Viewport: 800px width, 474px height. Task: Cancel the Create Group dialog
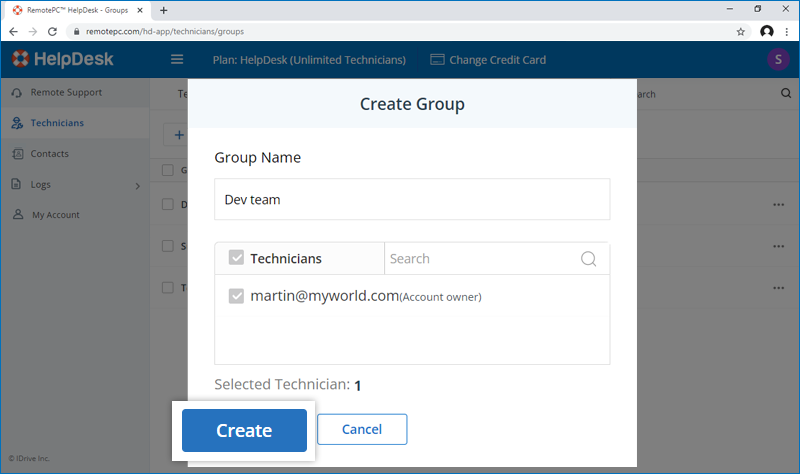pos(362,429)
